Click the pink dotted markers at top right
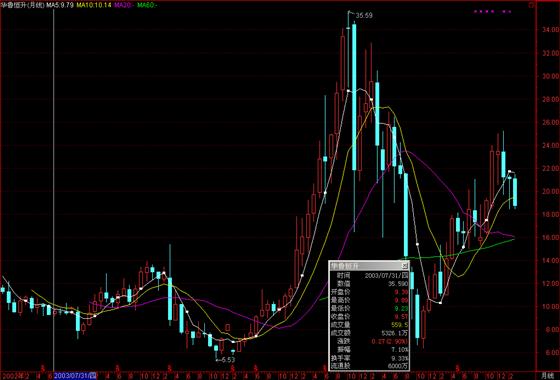560x380 pixels. (x=492, y=11)
